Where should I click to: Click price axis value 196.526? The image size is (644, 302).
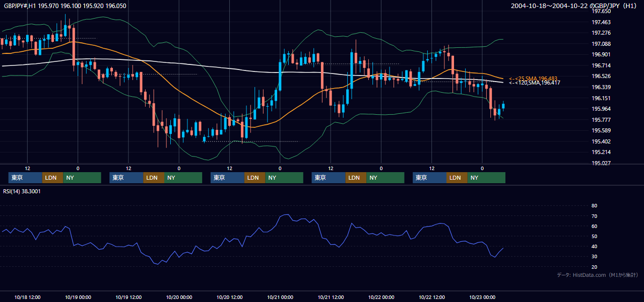tap(601, 76)
